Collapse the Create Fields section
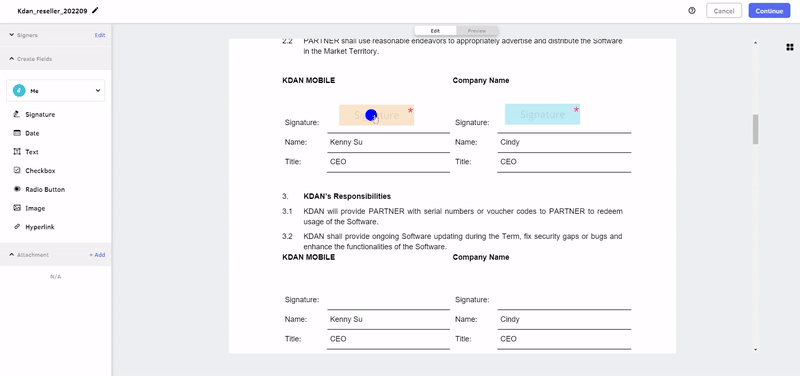 pos(12,59)
